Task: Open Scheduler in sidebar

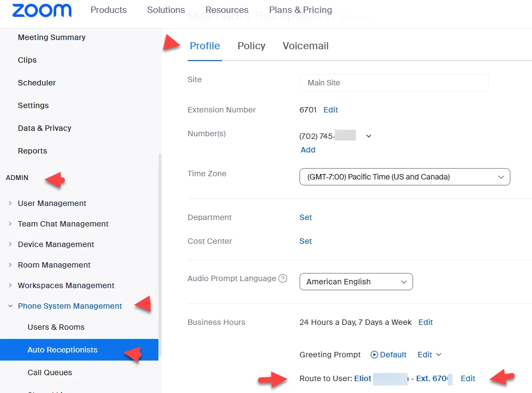Action: coord(37,83)
